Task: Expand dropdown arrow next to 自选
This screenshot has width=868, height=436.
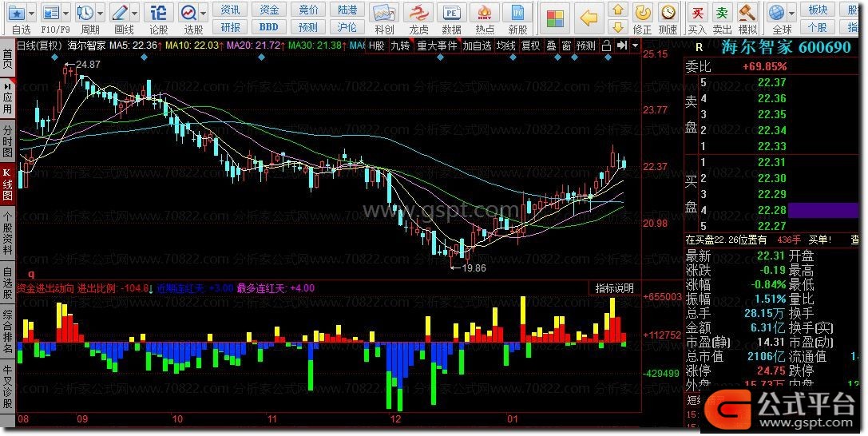Action: pos(31,13)
